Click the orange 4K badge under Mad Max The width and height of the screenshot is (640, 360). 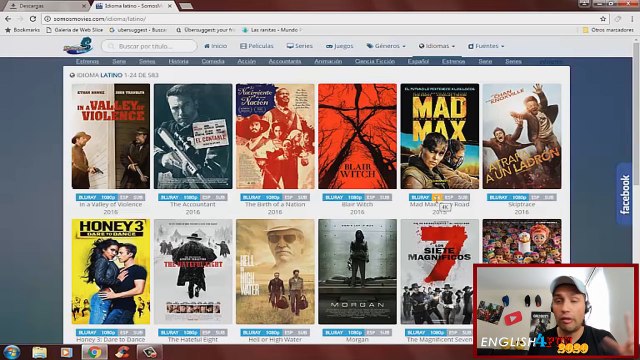(437, 198)
